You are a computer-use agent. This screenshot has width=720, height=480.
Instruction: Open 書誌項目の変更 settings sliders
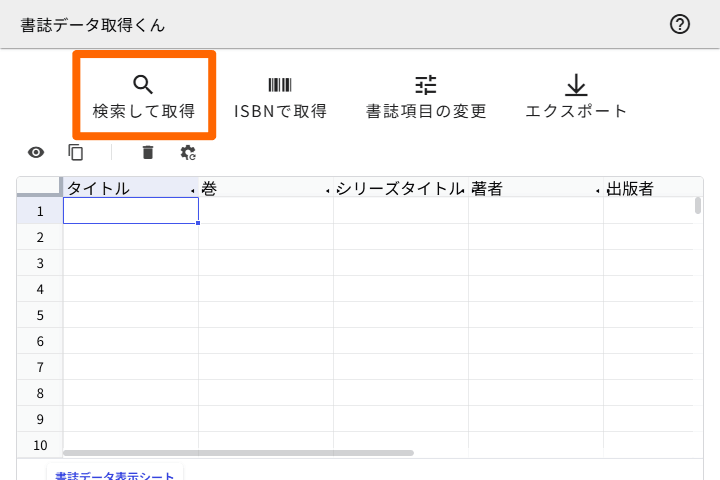(426, 85)
